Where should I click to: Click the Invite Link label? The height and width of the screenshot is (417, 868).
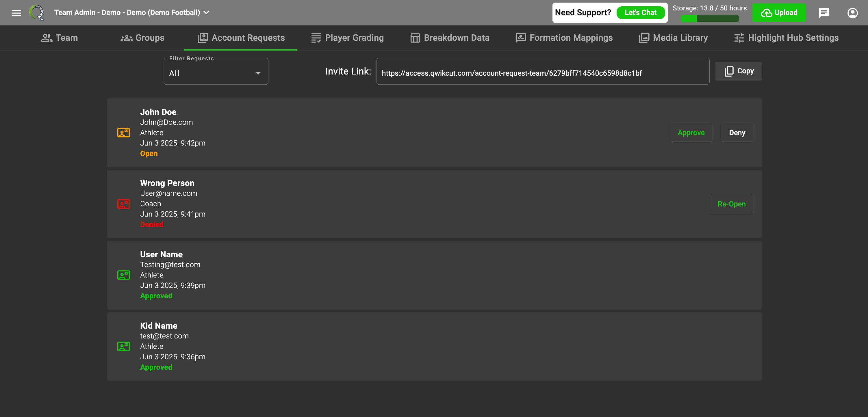pyautogui.click(x=348, y=71)
